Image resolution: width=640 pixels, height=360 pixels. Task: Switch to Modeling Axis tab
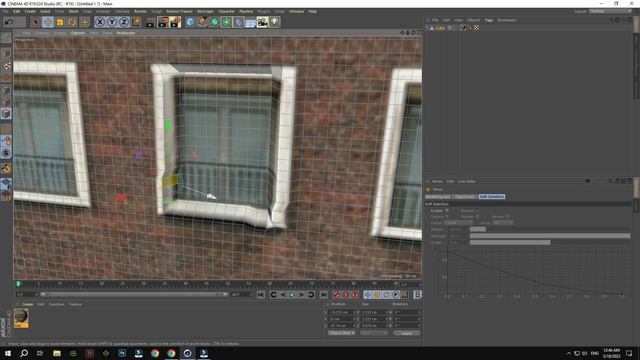(438, 197)
